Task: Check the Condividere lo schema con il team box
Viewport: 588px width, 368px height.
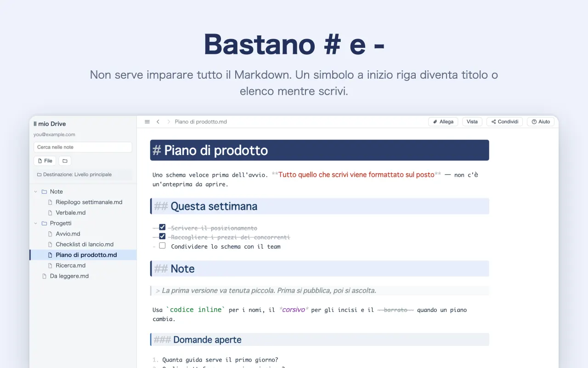Action: point(162,246)
